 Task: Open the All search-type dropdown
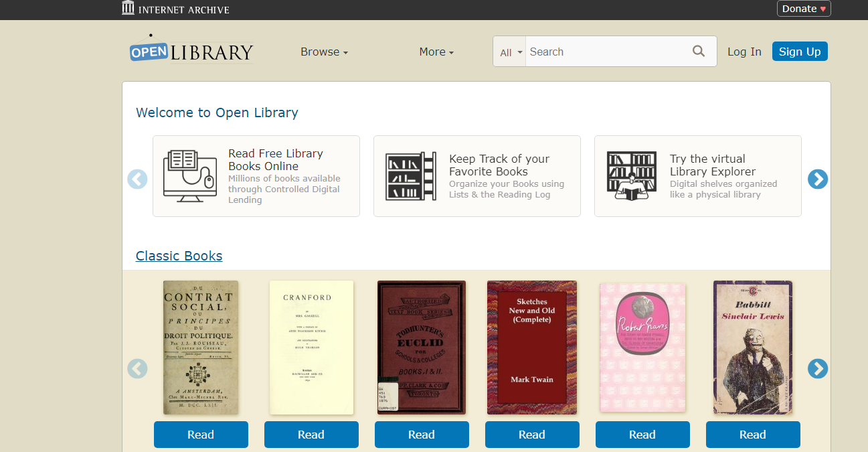coord(510,52)
